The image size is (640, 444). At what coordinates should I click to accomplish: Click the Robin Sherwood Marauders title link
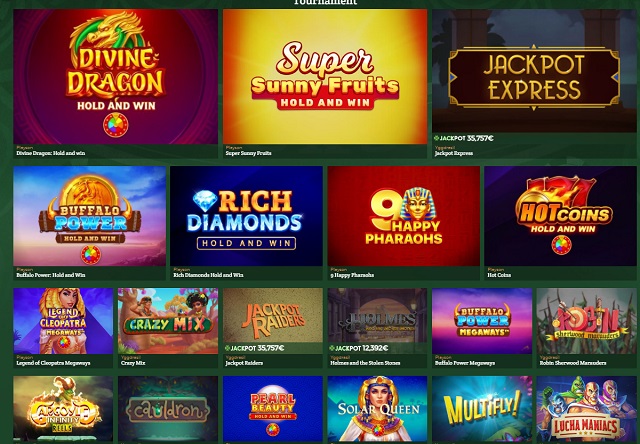[573, 363]
